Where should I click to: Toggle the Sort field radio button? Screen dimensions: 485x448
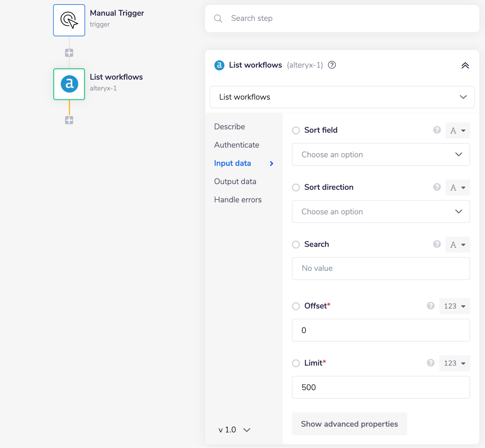tap(296, 130)
